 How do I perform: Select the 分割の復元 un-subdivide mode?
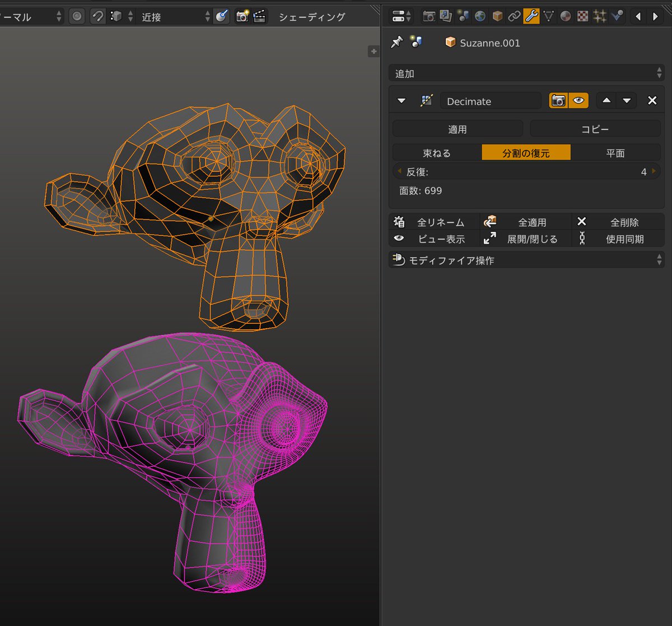526,153
